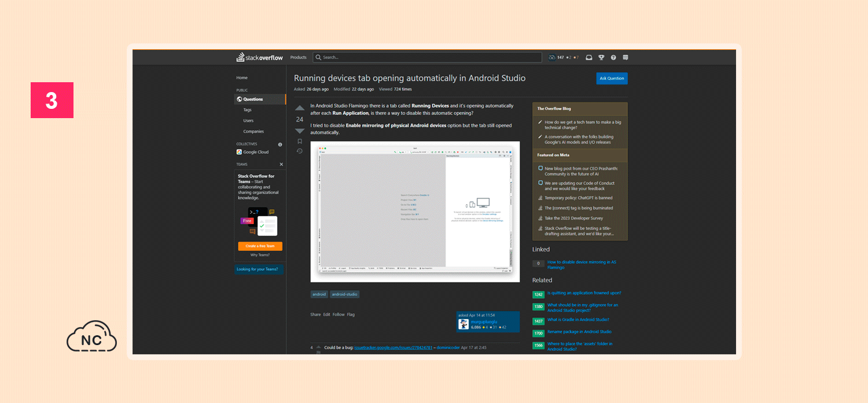Open the user profile avatar with 147 reputation
Image resolution: width=868 pixels, height=403 pixels.
[x=552, y=57]
